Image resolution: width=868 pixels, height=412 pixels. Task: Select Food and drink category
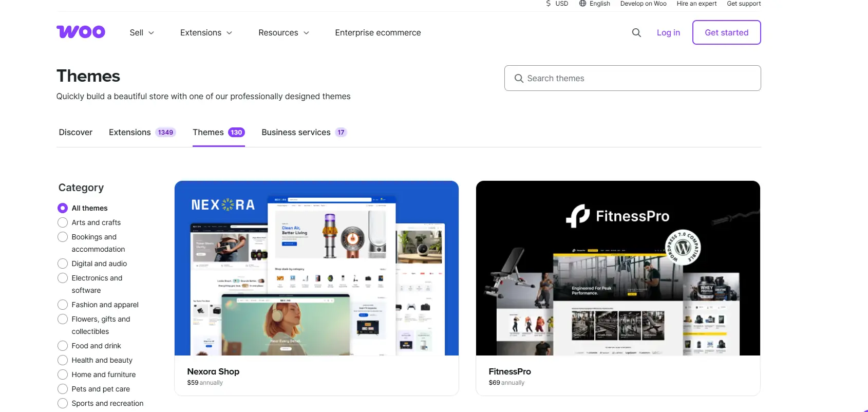pyautogui.click(x=63, y=346)
